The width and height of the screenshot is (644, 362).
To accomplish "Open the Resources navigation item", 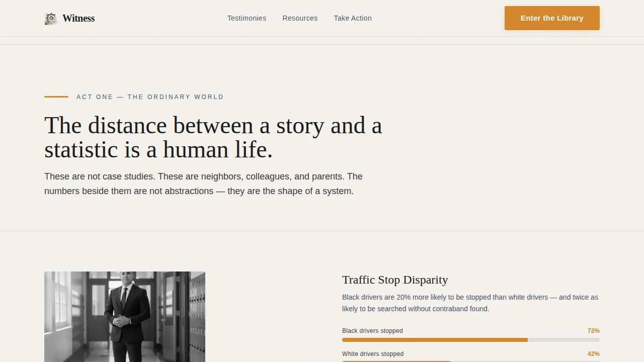I will [x=300, y=18].
